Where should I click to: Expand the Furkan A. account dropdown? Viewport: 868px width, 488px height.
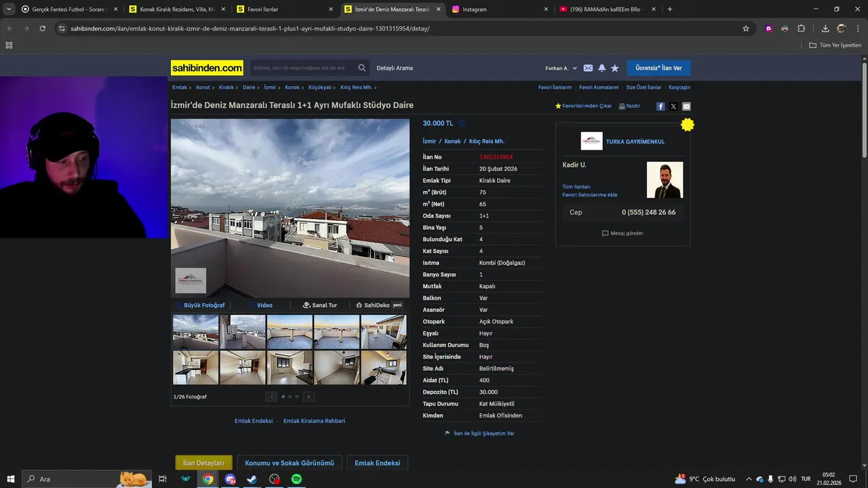(561, 68)
